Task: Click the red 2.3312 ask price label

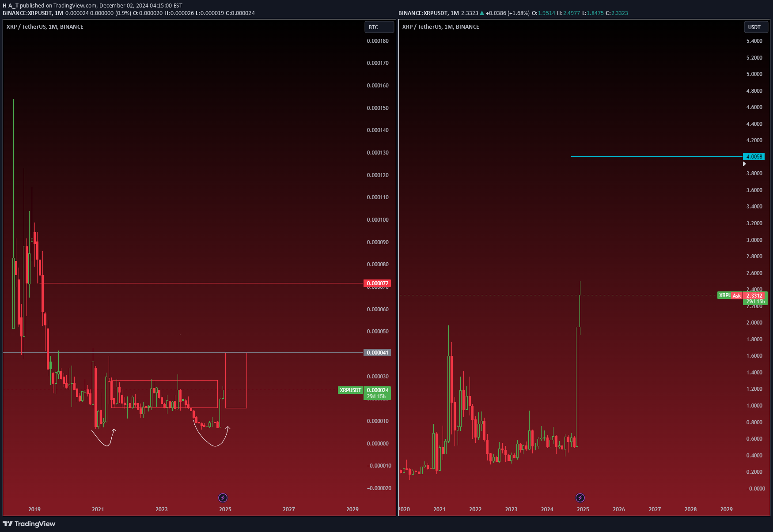Action: pyautogui.click(x=754, y=295)
